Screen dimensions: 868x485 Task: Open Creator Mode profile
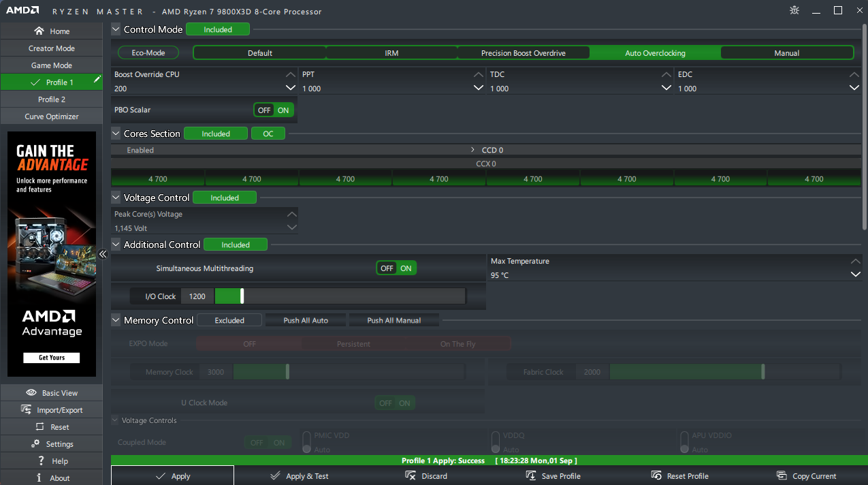[52, 48]
